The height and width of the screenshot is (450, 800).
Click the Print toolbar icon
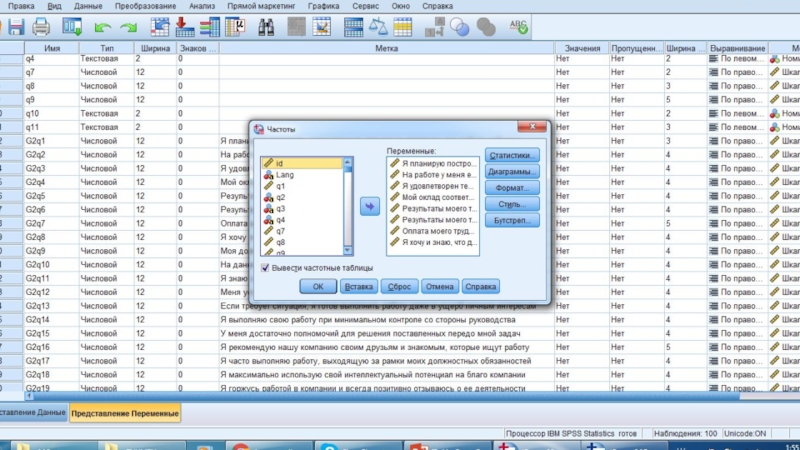(41, 26)
